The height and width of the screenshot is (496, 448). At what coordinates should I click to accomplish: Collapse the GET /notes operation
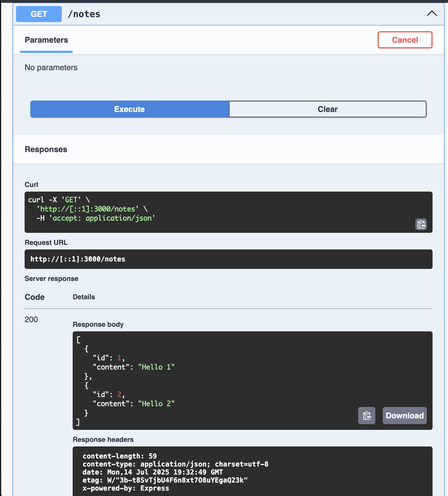pyautogui.click(x=432, y=13)
